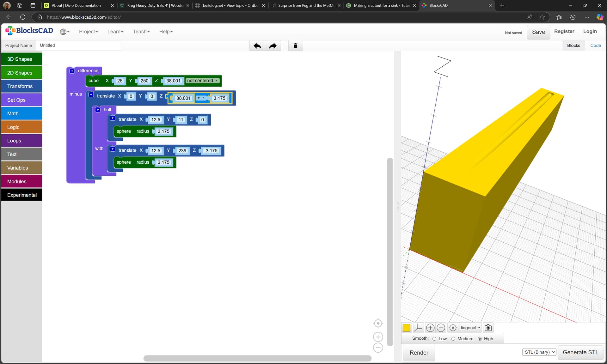Switch to the Code tab
The height and width of the screenshot is (364, 607).
pyautogui.click(x=596, y=45)
